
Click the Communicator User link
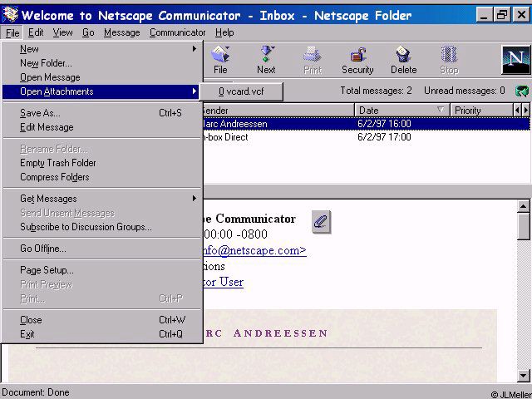(x=224, y=282)
